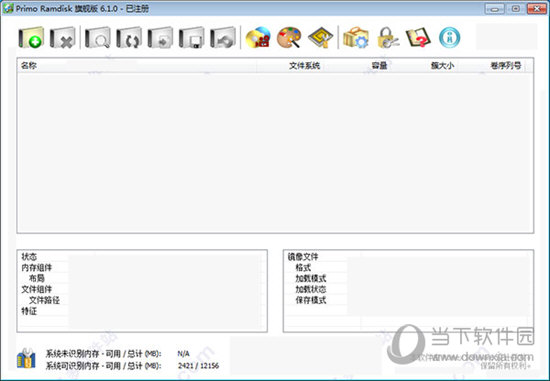Sort list by 名称 column header
550x381 pixels.
click(x=137, y=66)
